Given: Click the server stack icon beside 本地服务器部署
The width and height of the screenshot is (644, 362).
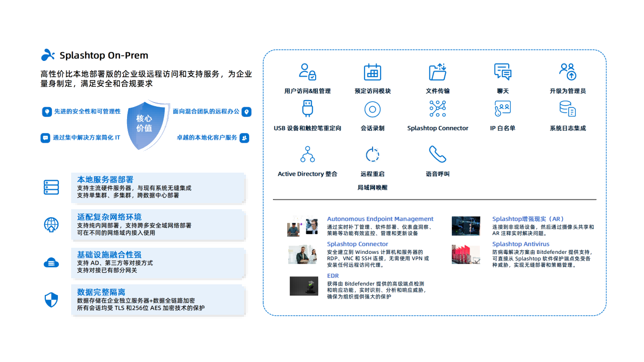Looking at the screenshot, I should tap(51, 187).
